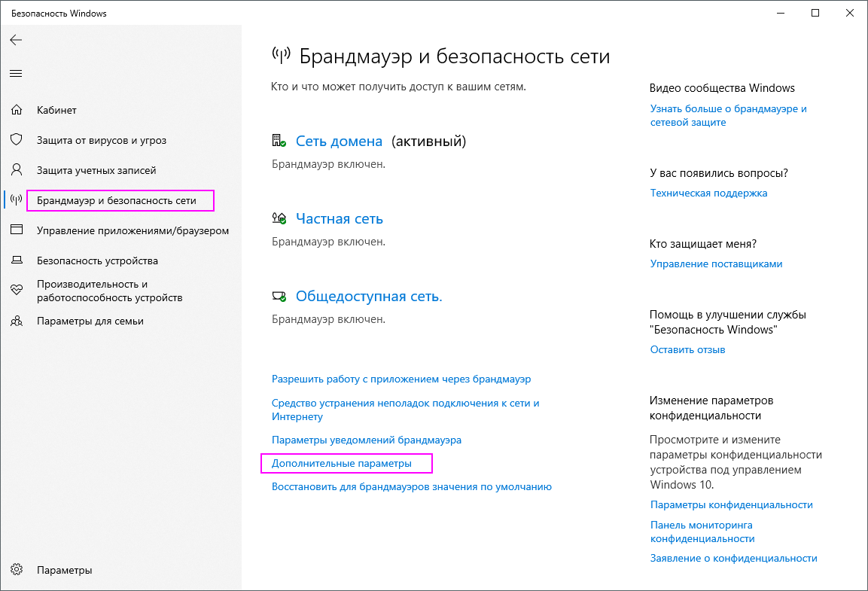This screenshot has width=868, height=591.
Task: Click the Дополнительные параметры link
Action: coord(342,463)
